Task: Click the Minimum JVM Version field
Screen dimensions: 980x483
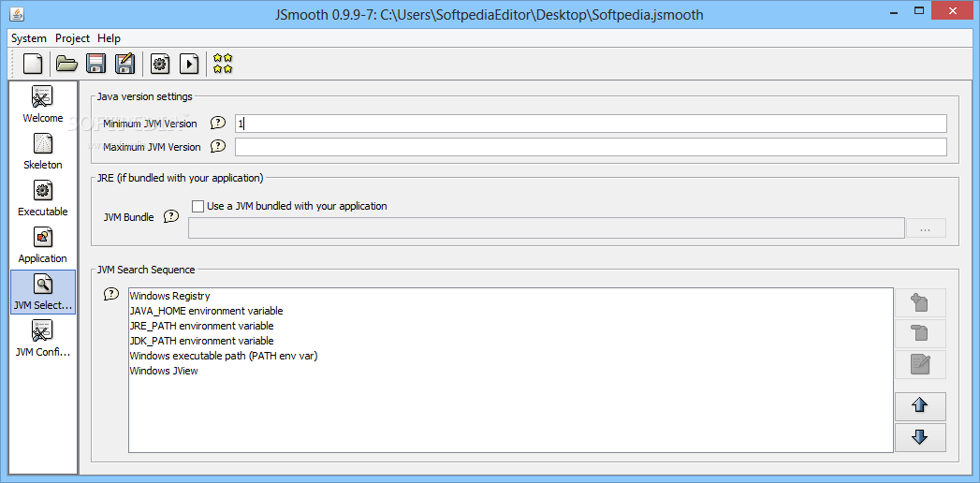Action: [591, 124]
